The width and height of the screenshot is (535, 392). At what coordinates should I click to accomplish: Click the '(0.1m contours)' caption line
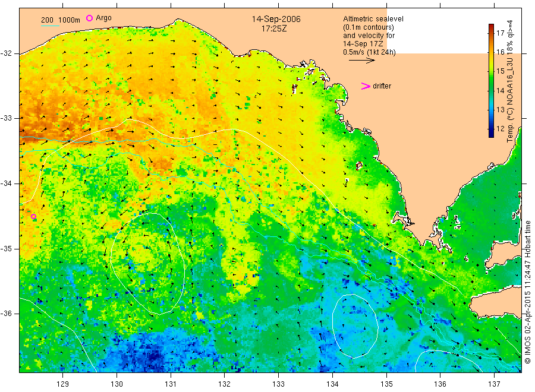(368, 27)
